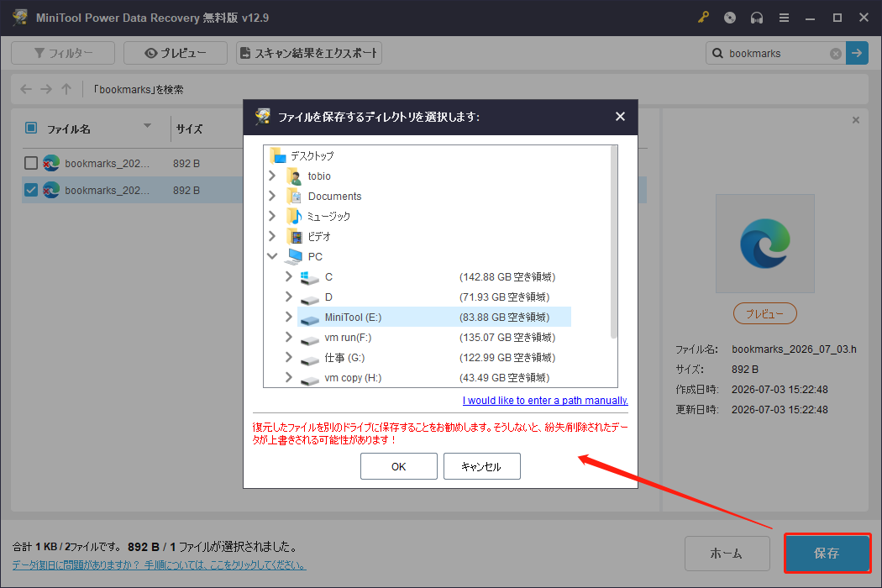Click the folder tree vertical scrollbar

pos(614,242)
